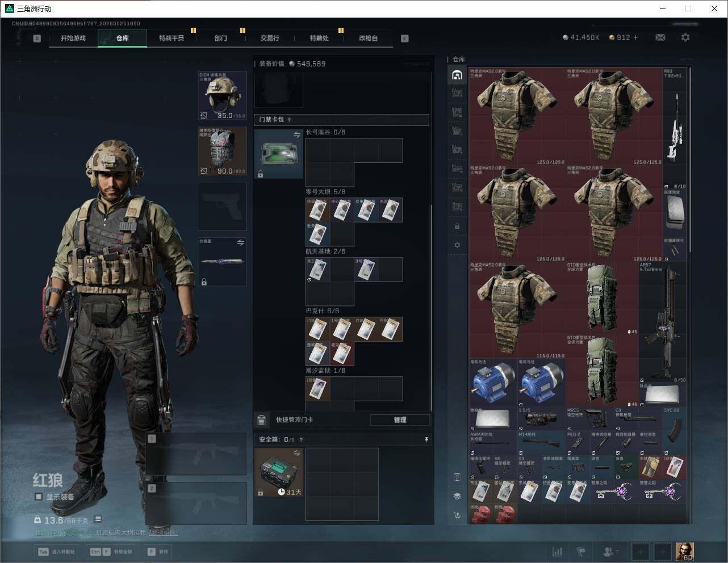Click the 零号大坝: 5/6 keycard heading
Viewport: 728px width, 563px height.
click(325, 192)
